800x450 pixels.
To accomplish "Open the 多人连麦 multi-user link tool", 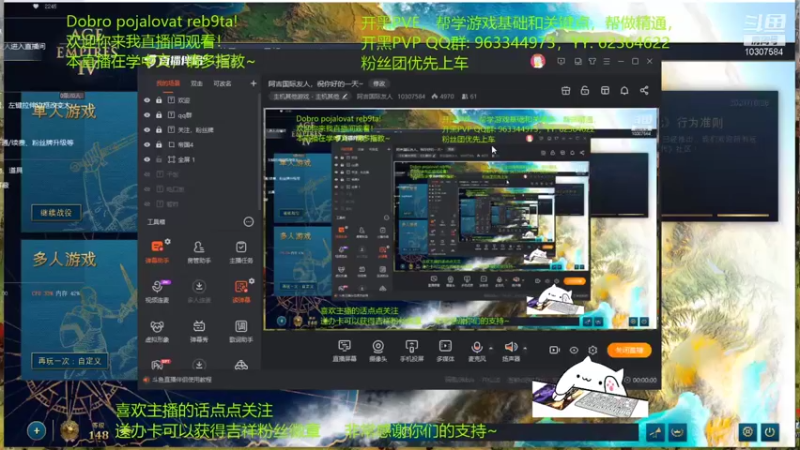I will [x=199, y=291].
